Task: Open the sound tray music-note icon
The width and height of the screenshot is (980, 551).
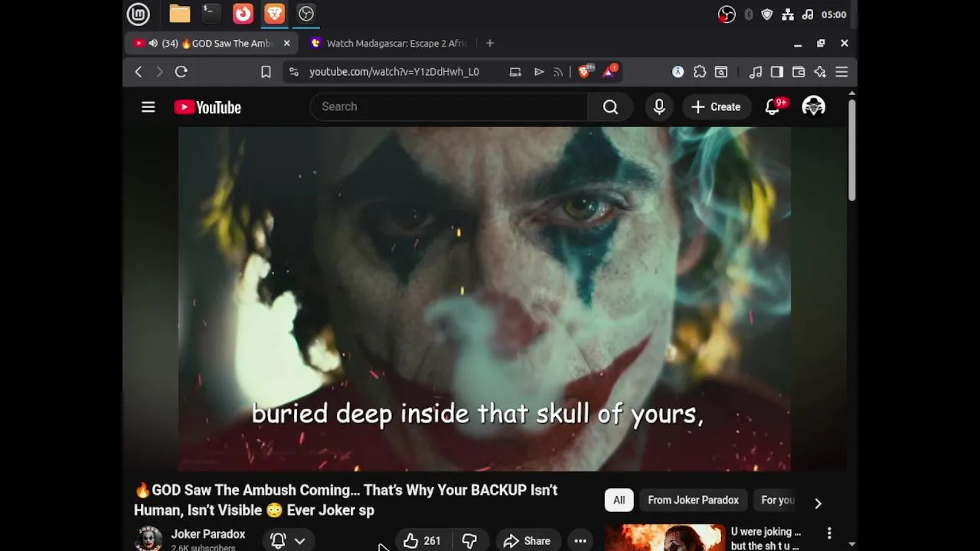Action: [x=808, y=15]
